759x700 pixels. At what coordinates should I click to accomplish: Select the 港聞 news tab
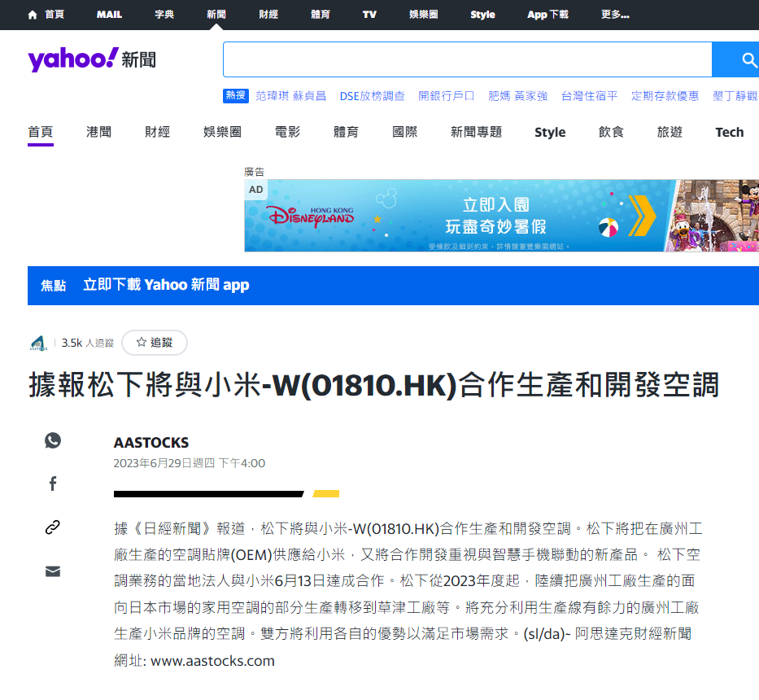(x=98, y=132)
